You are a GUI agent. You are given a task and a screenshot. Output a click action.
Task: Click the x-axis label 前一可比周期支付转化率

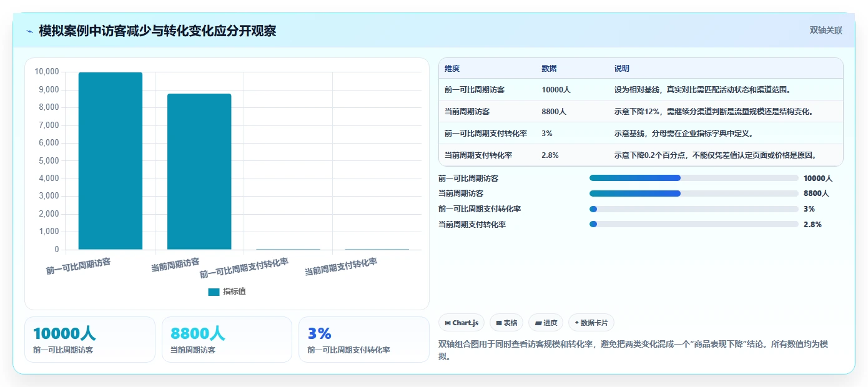tap(244, 268)
